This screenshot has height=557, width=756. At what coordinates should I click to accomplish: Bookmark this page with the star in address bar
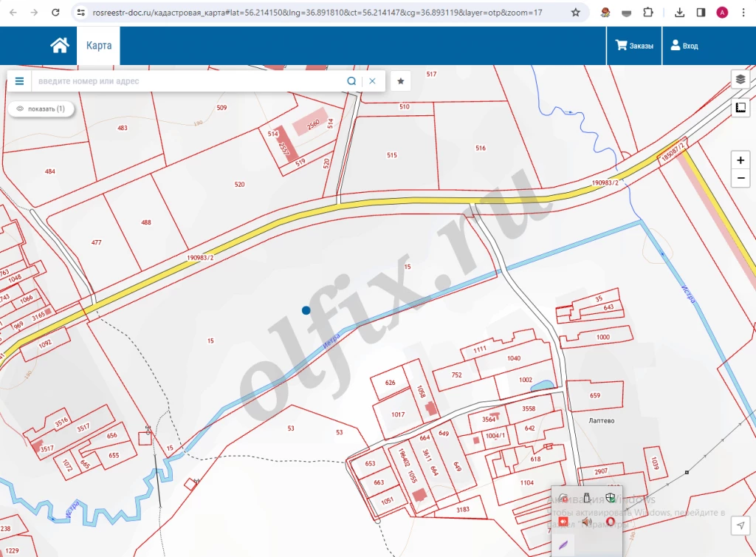(575, 13)
